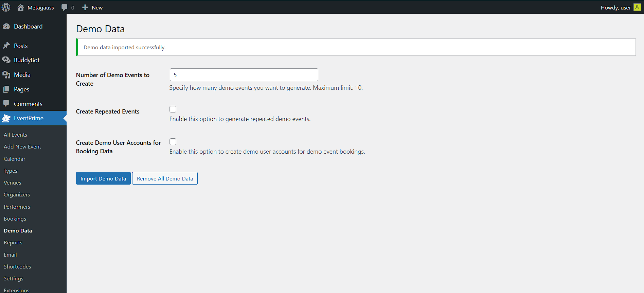Open the Venues submenu item
The image size is (644, 293).
pyautogui.click(x=13, y=183)
